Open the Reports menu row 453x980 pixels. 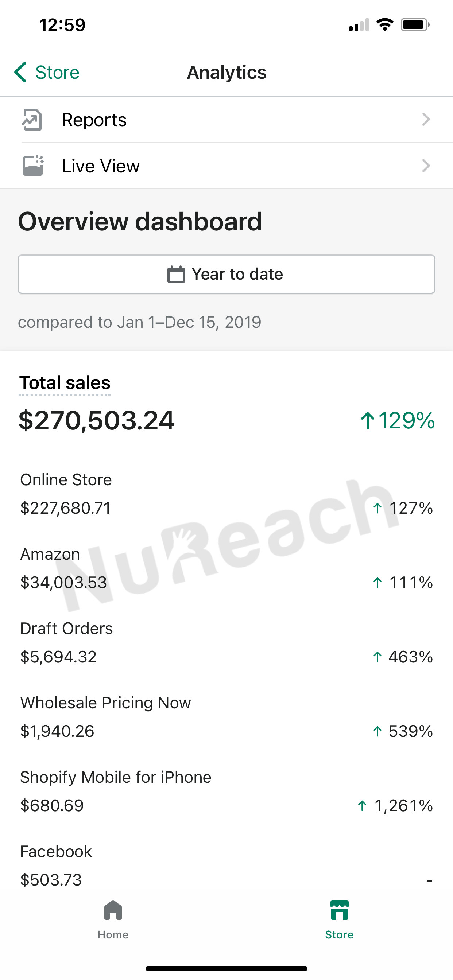coord(226,120)
